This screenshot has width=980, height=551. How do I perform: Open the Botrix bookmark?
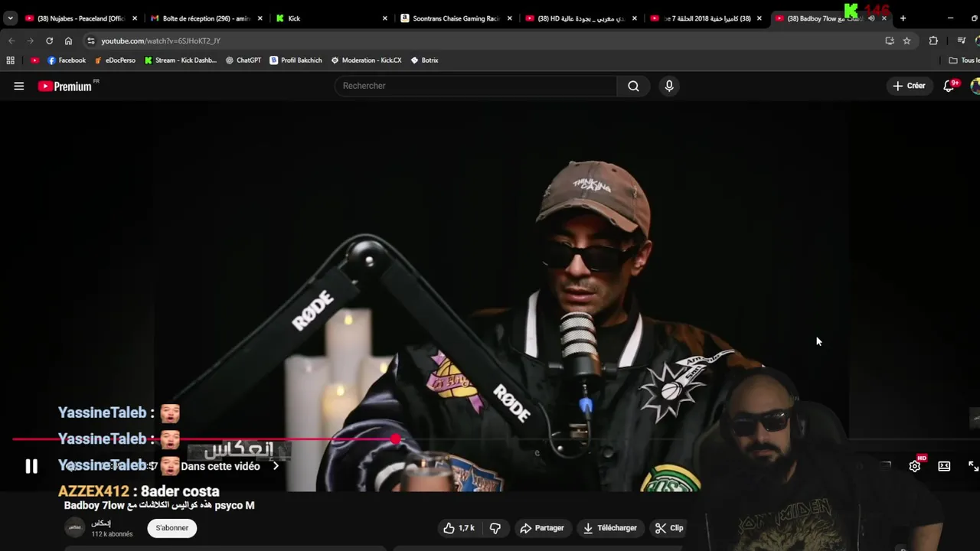tap(424, 60)
